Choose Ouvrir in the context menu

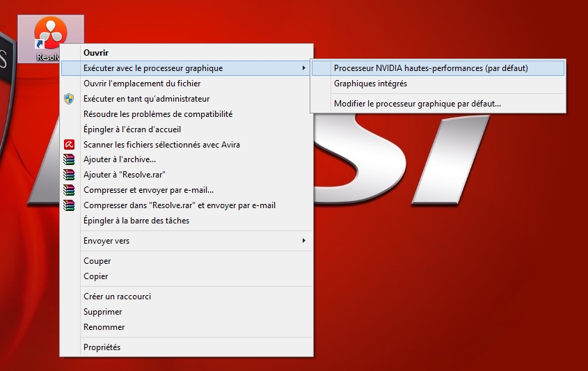tap(186, 53)
